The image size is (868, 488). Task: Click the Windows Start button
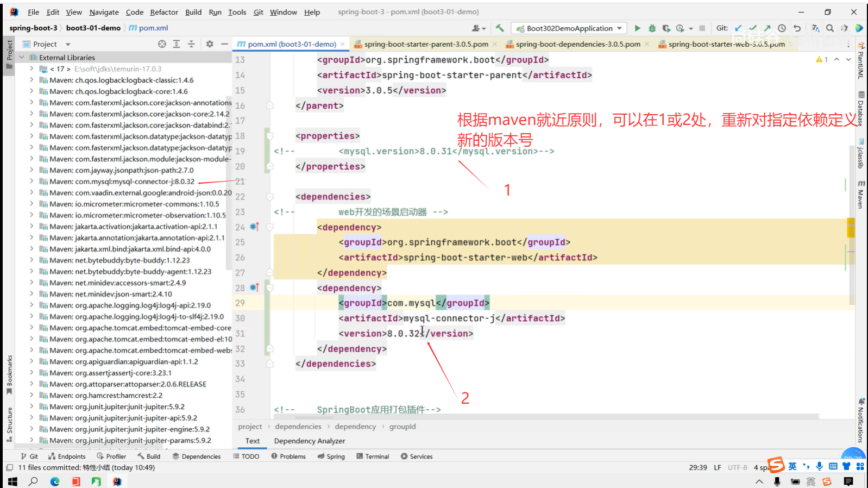tap(12, 481)
